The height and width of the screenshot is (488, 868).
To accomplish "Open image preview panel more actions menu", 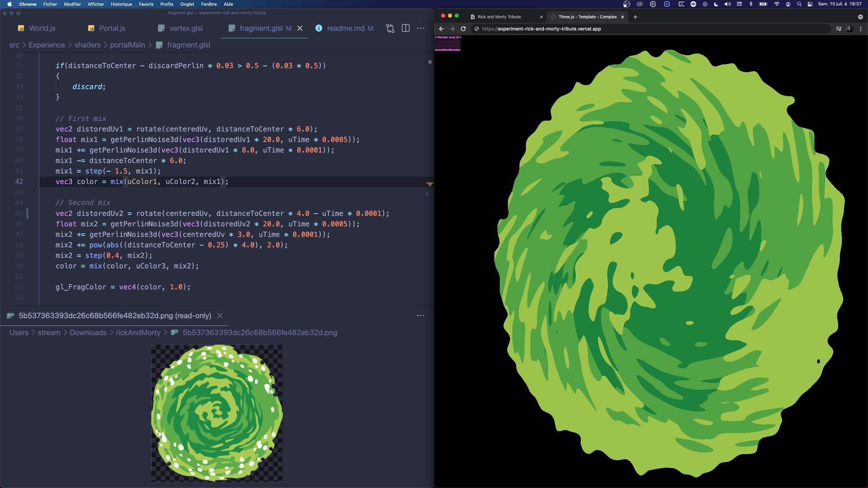I will [421, 316].
